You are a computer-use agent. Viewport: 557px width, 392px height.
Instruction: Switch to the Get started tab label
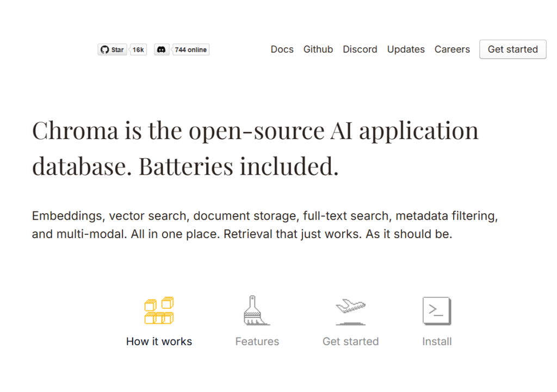pos(351,341)
